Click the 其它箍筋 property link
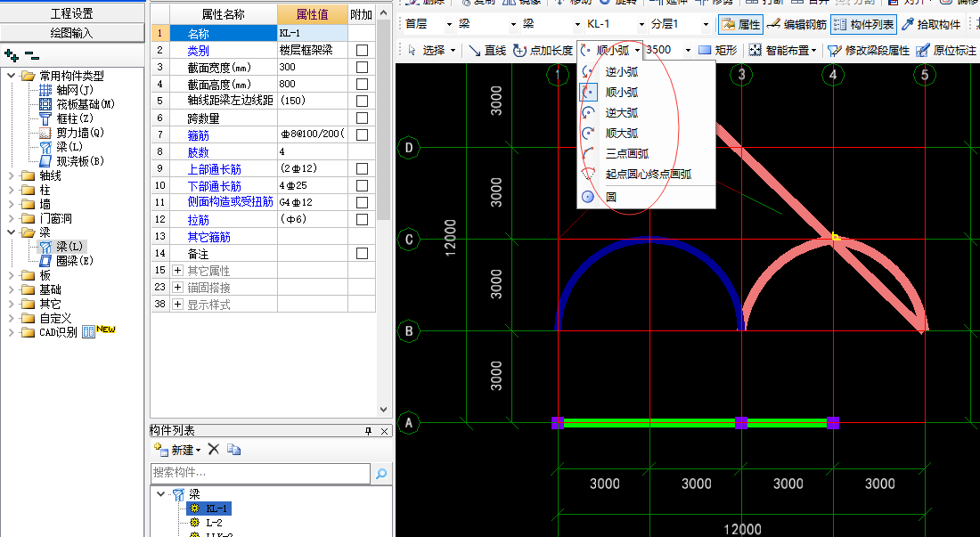Image resolution: width=980 pixels, height=537 pixels. click(x=208, y=237)
